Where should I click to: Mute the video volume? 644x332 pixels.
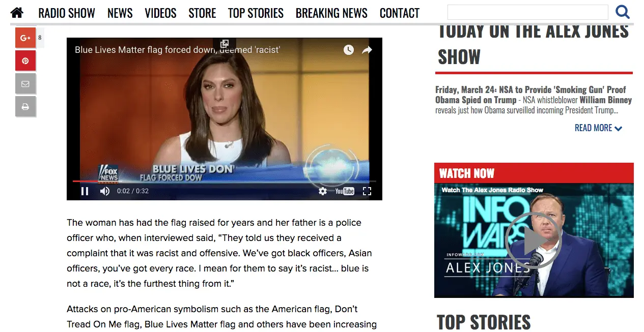pos(104,191)
